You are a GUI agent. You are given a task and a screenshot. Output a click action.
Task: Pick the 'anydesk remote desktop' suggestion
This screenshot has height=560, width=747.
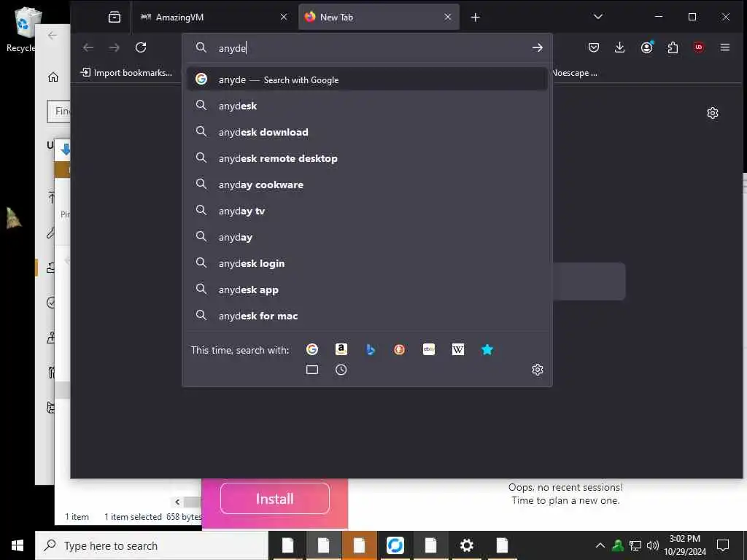point(367,158)
